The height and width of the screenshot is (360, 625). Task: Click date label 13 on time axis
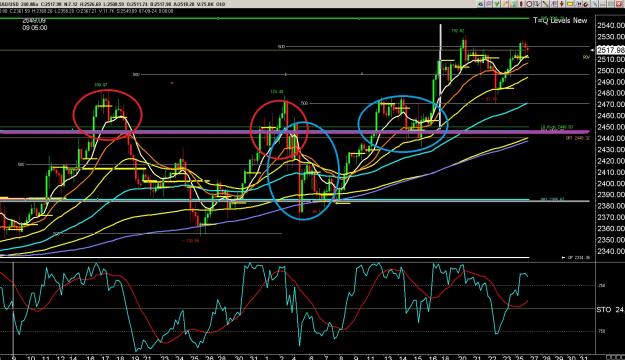[x=388, y=357]
